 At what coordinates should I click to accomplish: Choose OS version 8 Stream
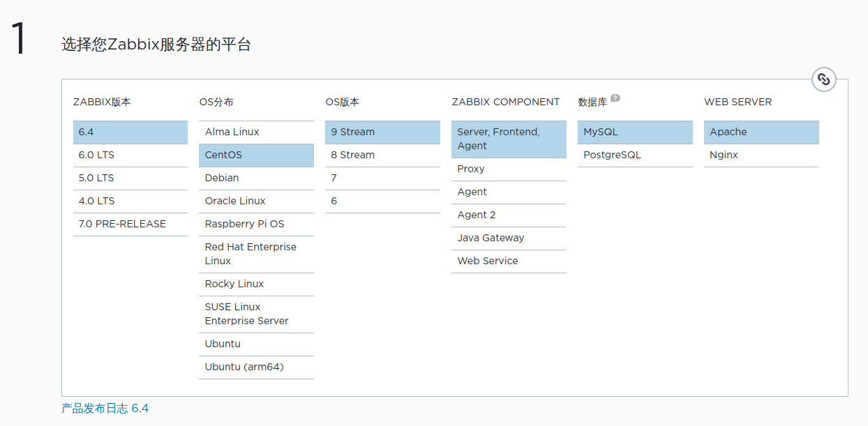point(382,155)
